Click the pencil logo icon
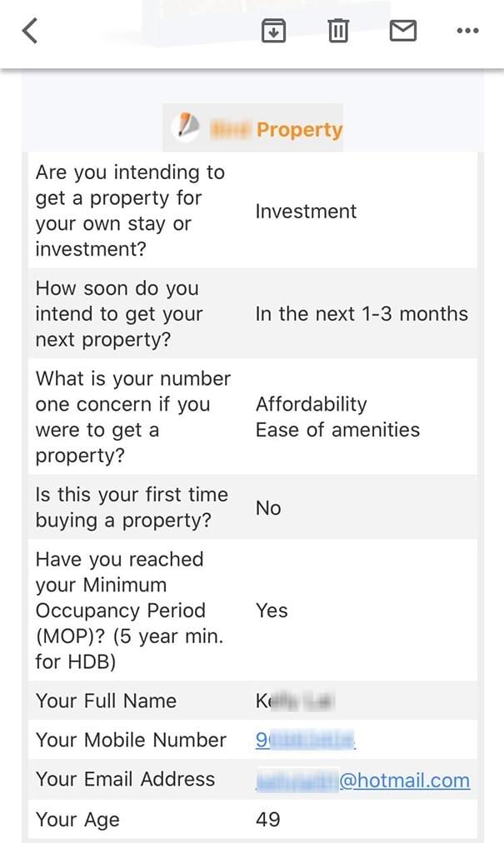Viewport: 504px width, 843px height. pos(187,127)
